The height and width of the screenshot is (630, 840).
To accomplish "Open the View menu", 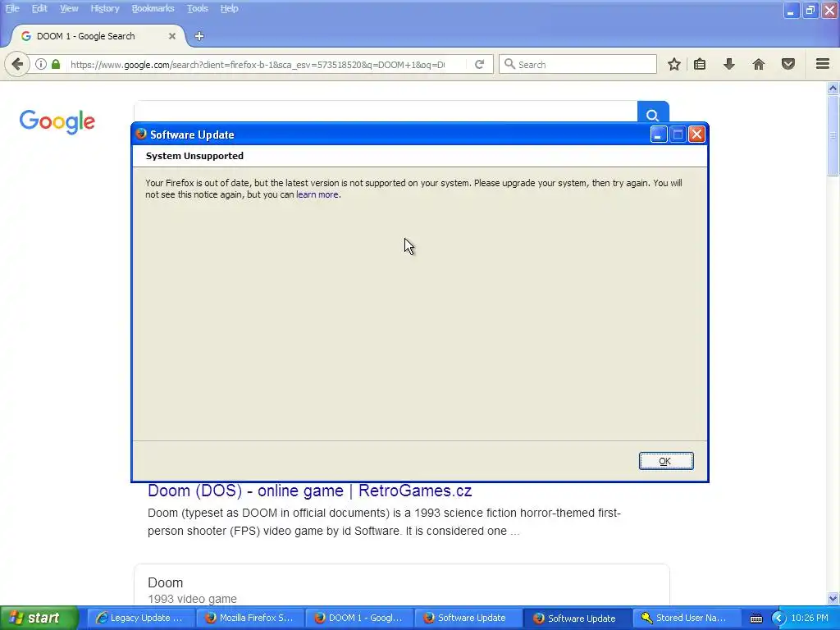I will click(x=69, y=8).
